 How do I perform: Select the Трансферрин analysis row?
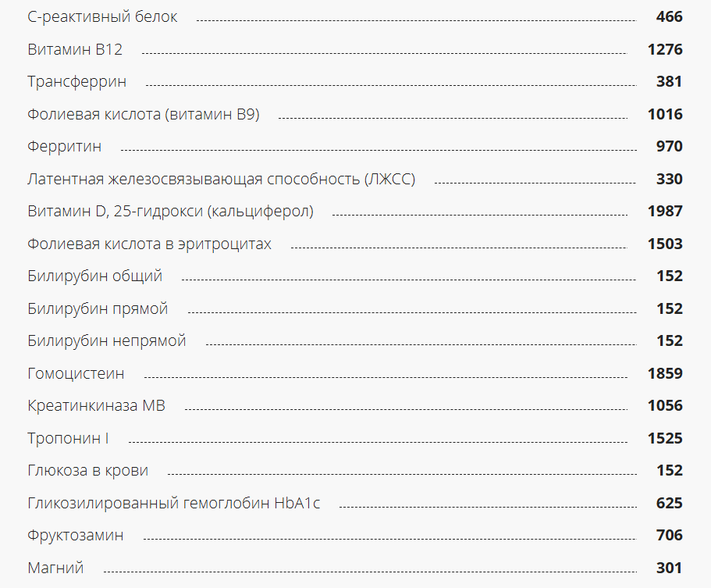tap(76, 82)
